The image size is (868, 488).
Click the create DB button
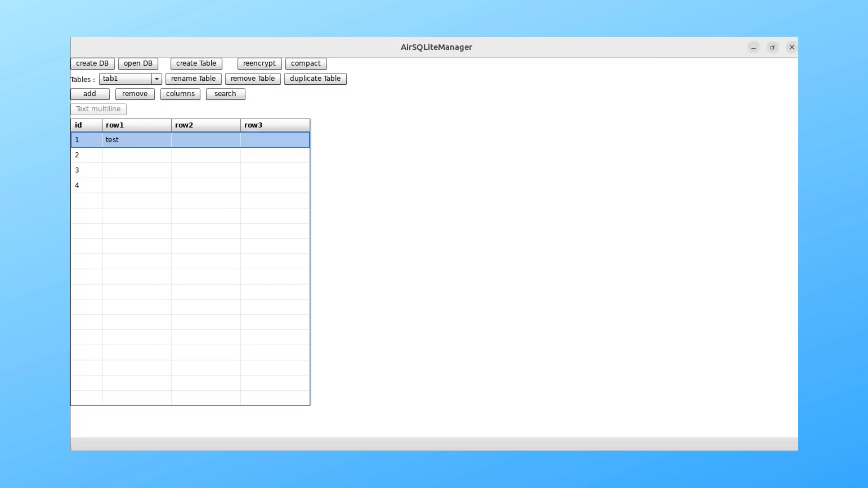pos(92,63)
